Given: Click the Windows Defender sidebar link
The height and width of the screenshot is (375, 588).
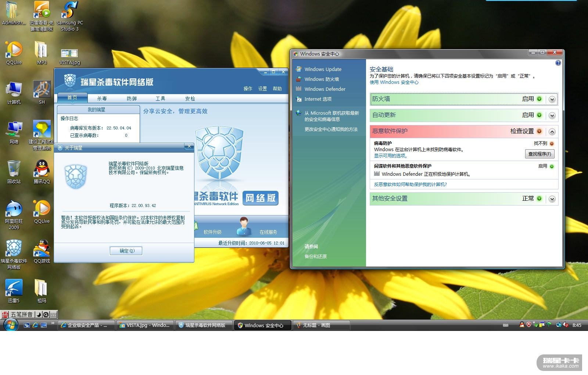Looking at the screenshot, I should (325, 89).
